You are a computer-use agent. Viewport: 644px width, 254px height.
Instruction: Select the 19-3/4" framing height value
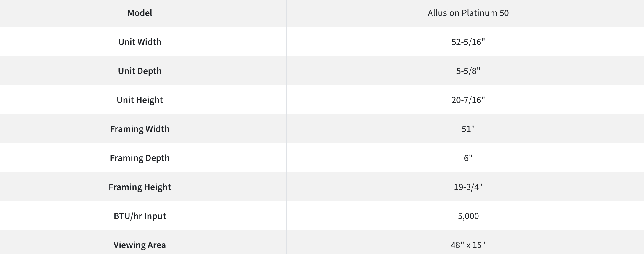468,187
